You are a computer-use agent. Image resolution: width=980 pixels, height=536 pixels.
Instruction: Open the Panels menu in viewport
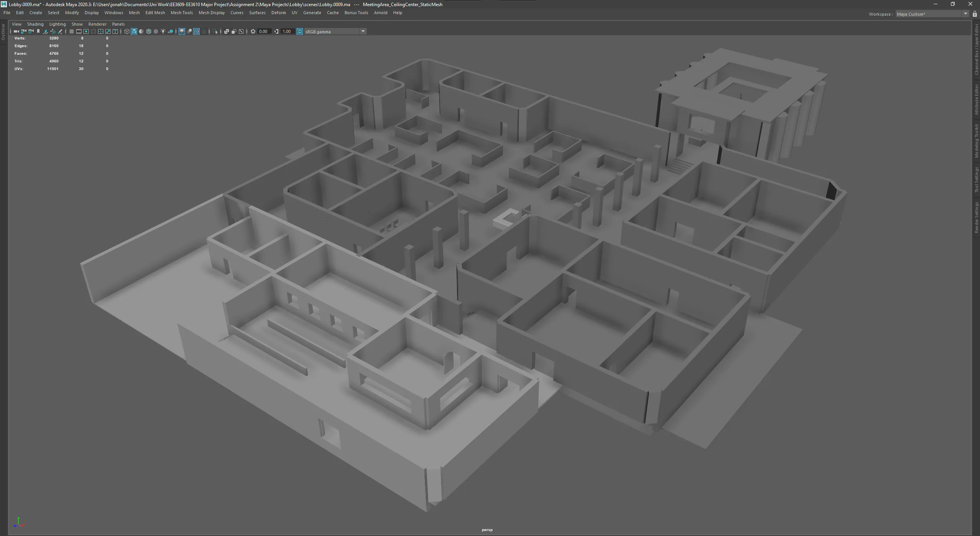point(118,24)
